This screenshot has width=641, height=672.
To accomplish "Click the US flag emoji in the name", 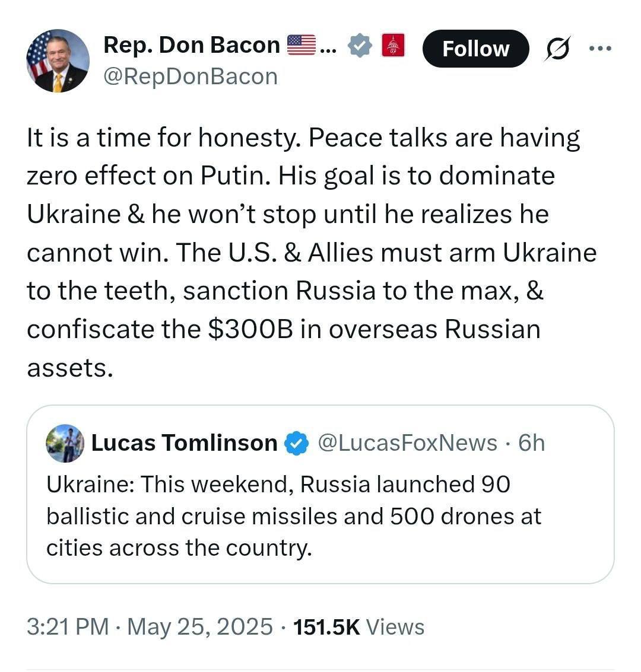I will (301, 45).
